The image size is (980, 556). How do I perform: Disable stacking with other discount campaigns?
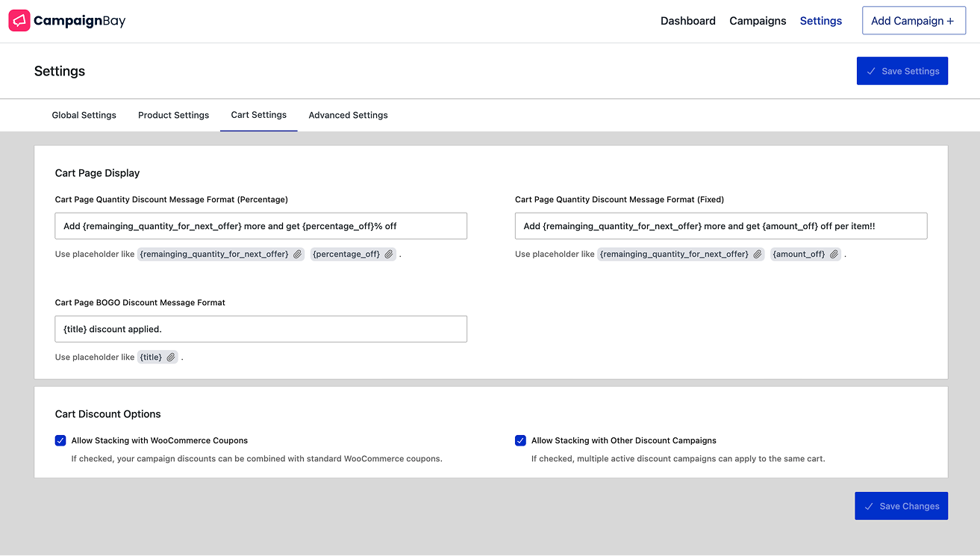tap(520, 440)
